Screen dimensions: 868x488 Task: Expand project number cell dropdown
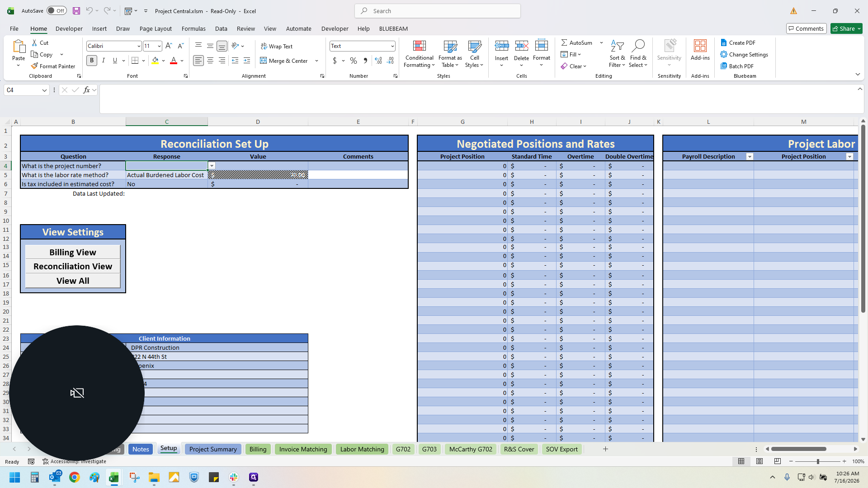[x=212, y=166]
